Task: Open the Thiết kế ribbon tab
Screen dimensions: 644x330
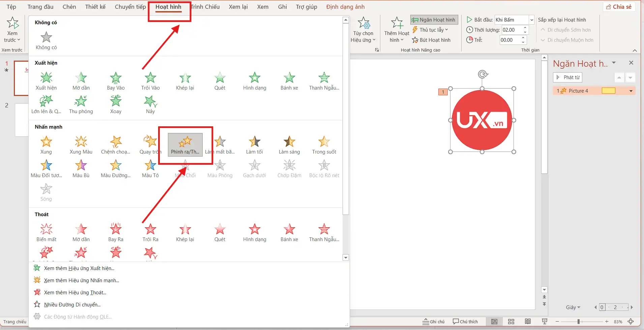Action: [95, 7]
